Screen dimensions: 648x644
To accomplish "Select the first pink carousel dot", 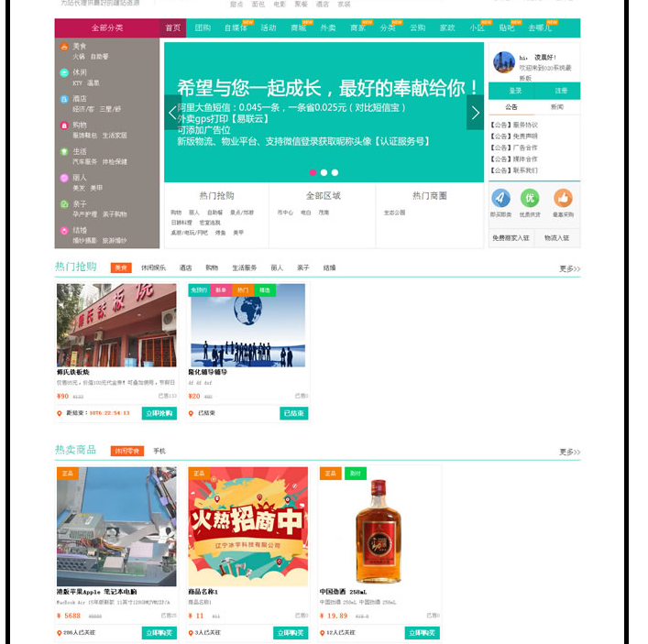I will click(x=313, y=172).
